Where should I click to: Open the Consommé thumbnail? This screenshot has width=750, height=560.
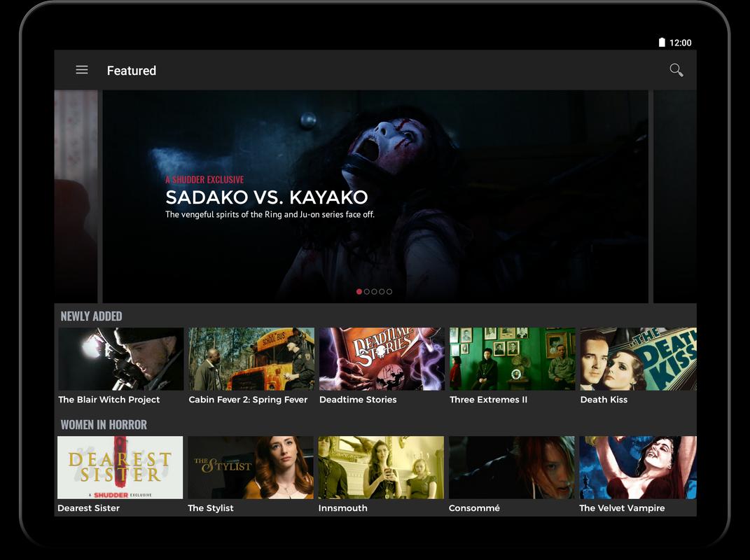click(x=512, y=467)
